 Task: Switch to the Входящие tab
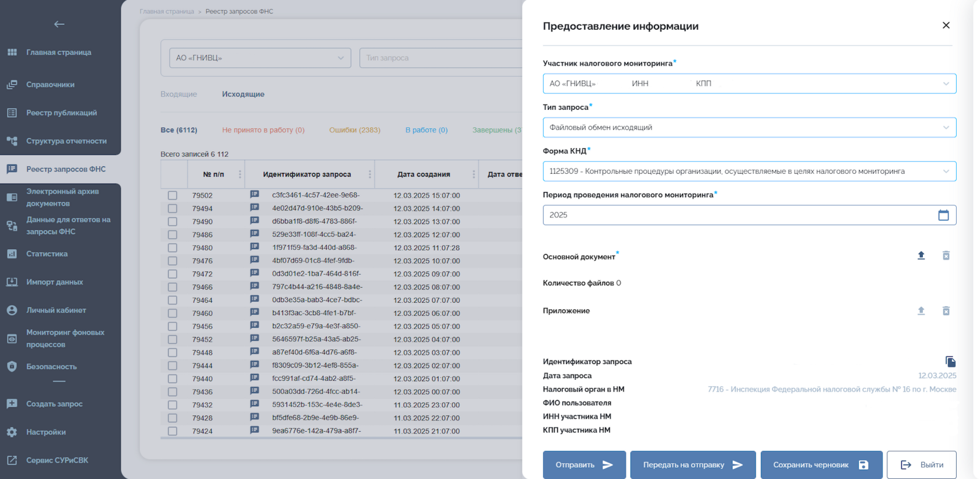(178, 94)
